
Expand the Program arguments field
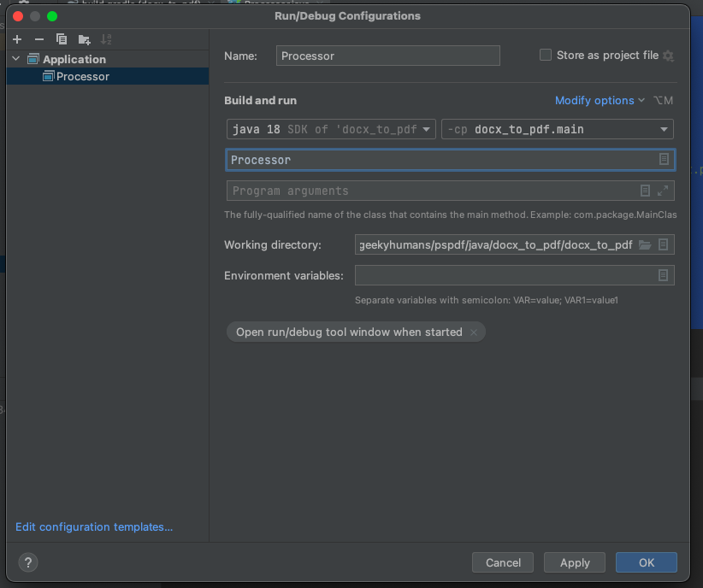coord(663,191)
